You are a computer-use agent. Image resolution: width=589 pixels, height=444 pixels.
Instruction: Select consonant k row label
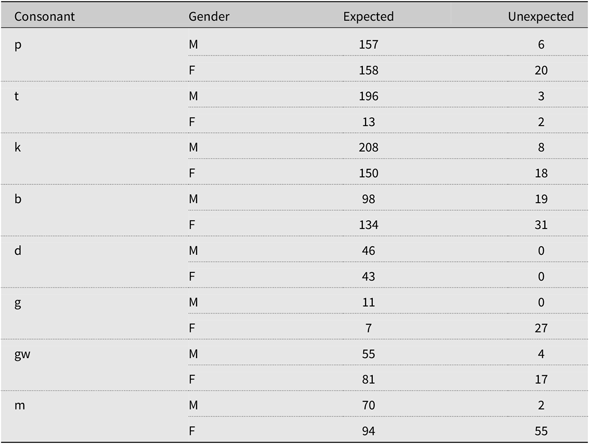click(x=18, y=147)
